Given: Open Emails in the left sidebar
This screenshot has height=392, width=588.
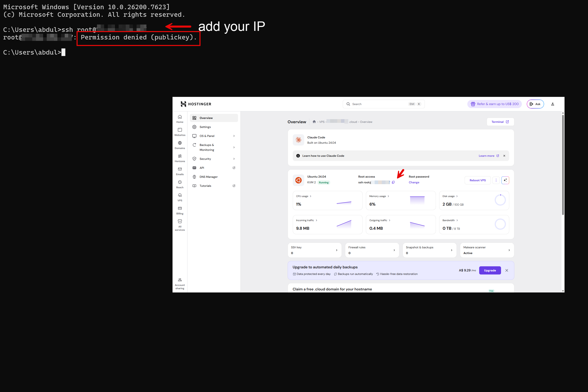Looking at the screenshot, I should (x=180, y=171).
